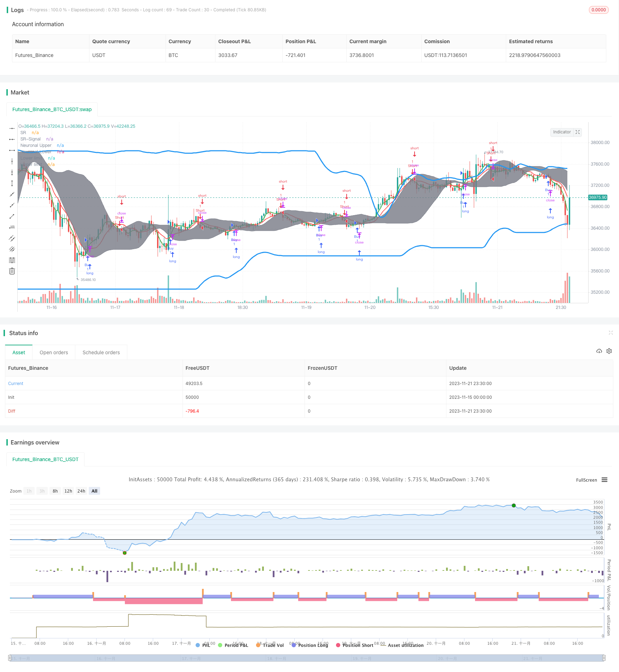Screen dimensions: 619x672
Task: Select the Futures_Binance_BTC_USDT:swap market tab
Action: coord(52,109)
